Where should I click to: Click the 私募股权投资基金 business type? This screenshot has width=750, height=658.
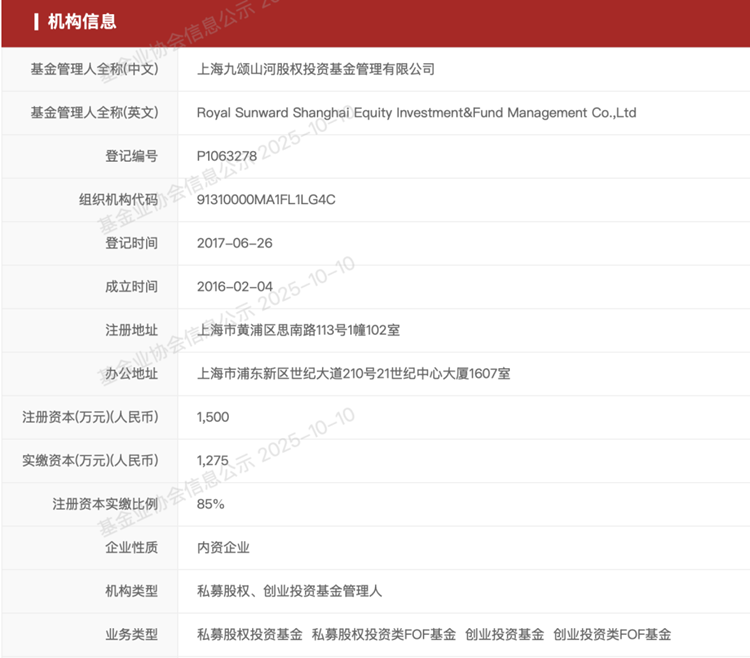[249, 635]
